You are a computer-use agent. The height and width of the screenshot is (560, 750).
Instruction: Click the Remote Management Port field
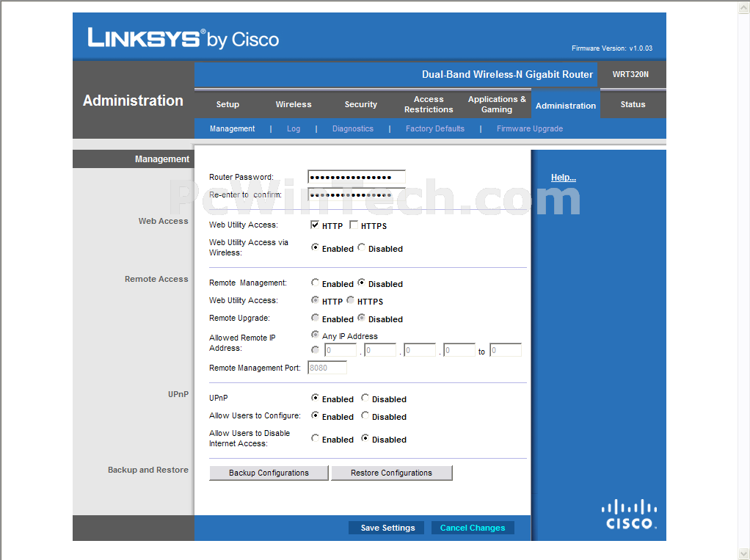(327, 368)
